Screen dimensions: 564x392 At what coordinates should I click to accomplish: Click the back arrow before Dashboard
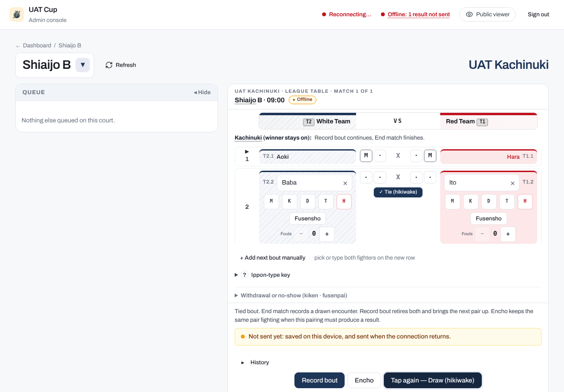pyautogui.click(x=18, y=46)
